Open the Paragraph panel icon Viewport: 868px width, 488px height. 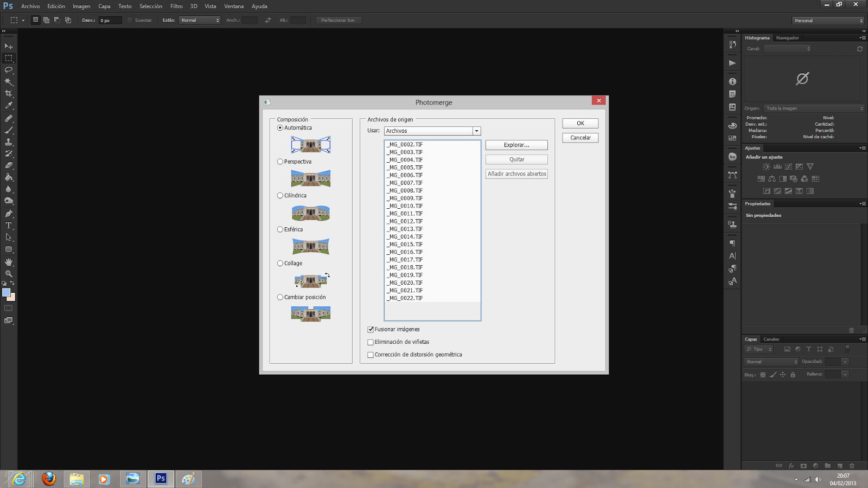tap(732, 243)
